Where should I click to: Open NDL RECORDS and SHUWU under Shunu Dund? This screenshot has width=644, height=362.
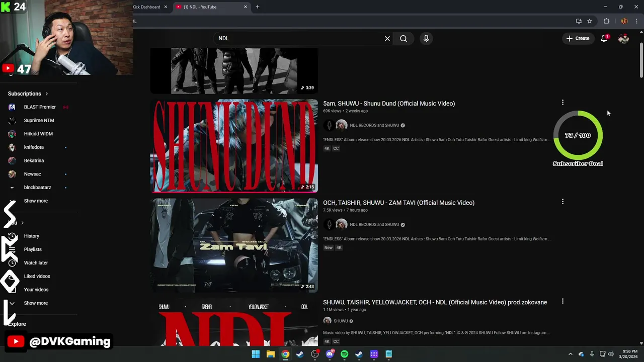click(x=374, y=125)
